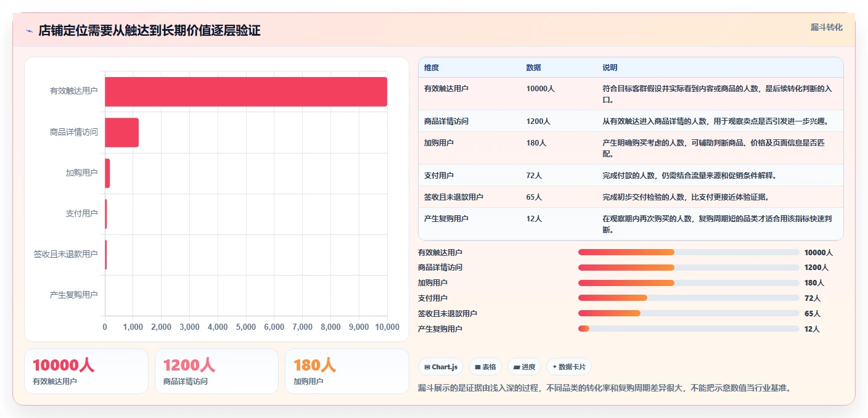Screen dimensions: 868x418
Task: Click the 180人 data card
Action: click(347, 371)
